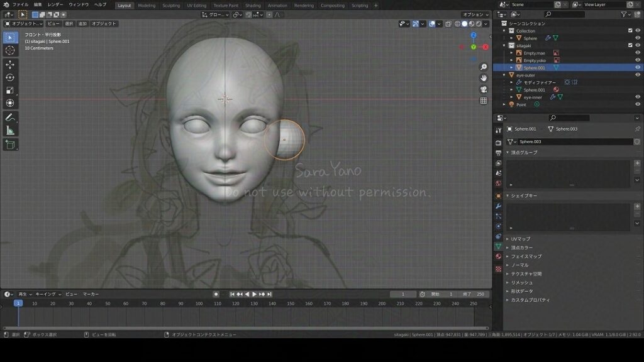
Task: Open the Texture properties checker tab
Action: [x=498, y=269]
